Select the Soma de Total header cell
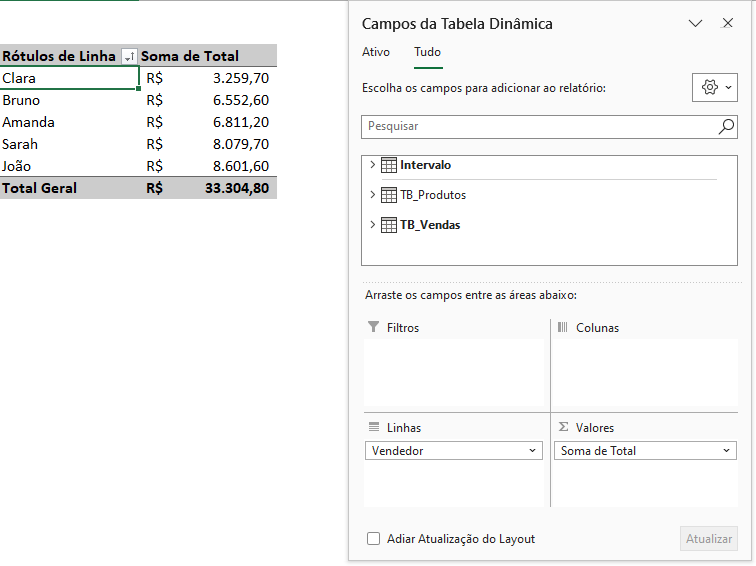The image size is (756, 566). pyautogui.click(x=208, y=56)
